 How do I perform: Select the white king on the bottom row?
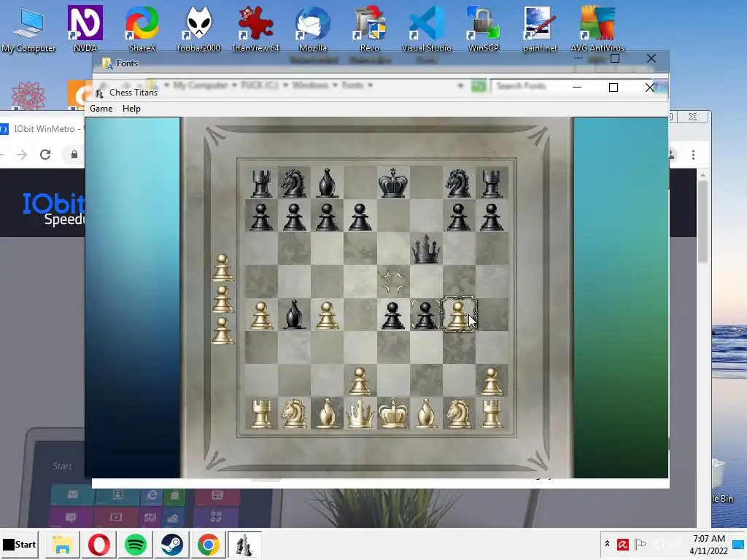coord(393,413)
